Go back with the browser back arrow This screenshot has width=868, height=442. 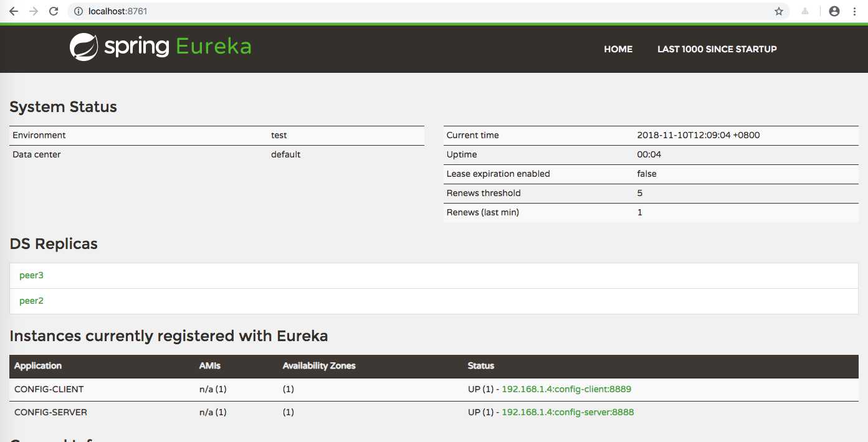click(13, 11)
